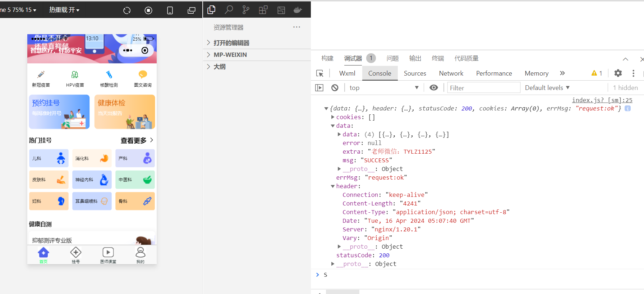Click the search icon in the sidebar toolbar
Viewport: 644px width, 294px height.
coord(229,10)
